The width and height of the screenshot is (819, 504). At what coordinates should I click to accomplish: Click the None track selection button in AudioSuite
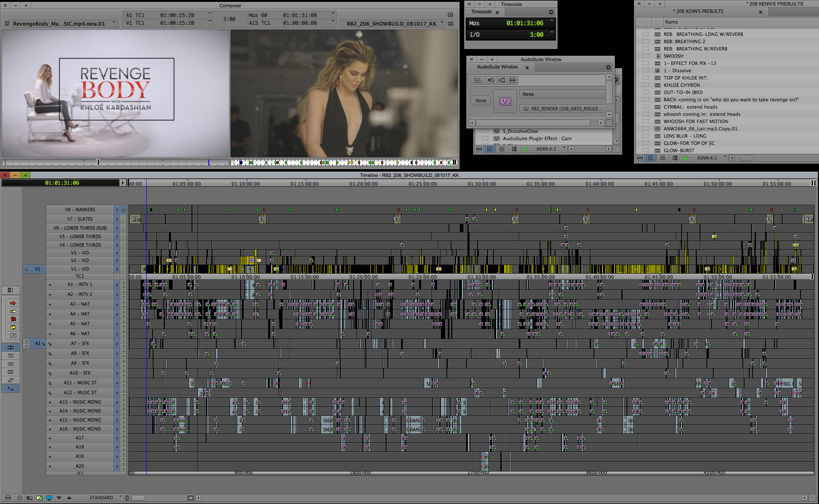pyautogui.click(x=481, y=101)
